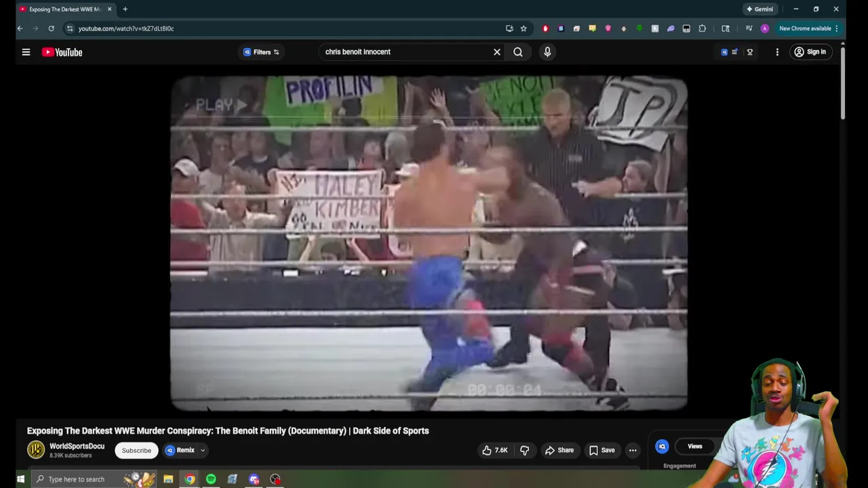
Task: Run search with magnifier button
Action: pos(518,52)
